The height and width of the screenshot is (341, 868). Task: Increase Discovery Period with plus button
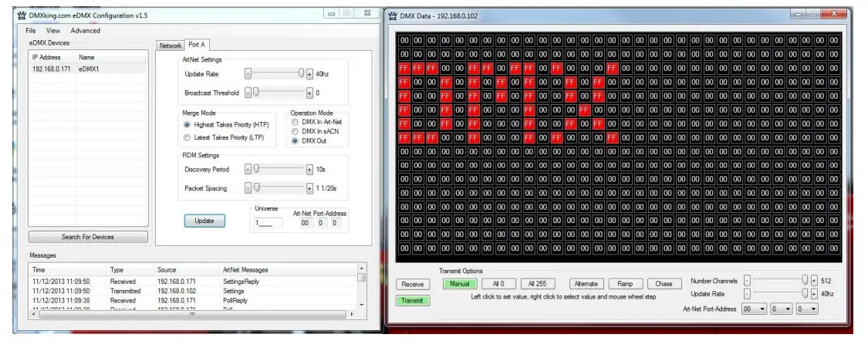coord(309,170)
